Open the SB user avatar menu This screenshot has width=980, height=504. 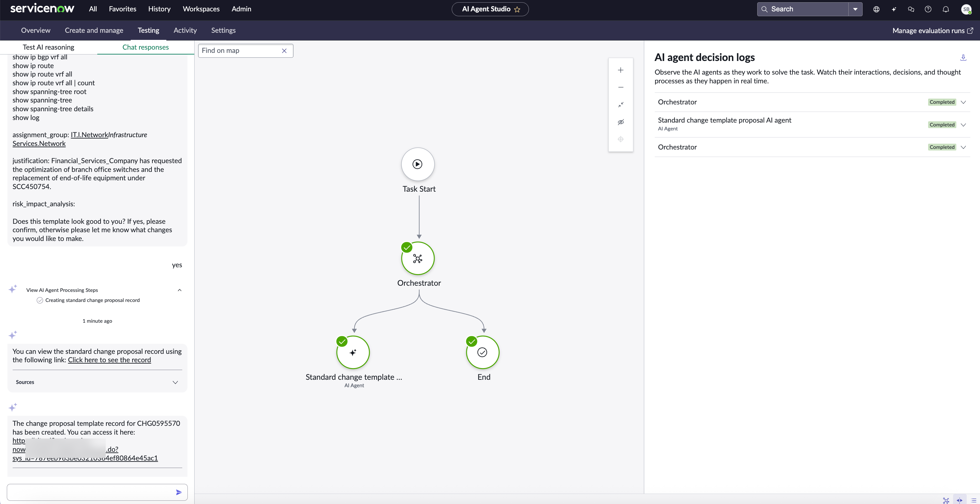(966, 9)
